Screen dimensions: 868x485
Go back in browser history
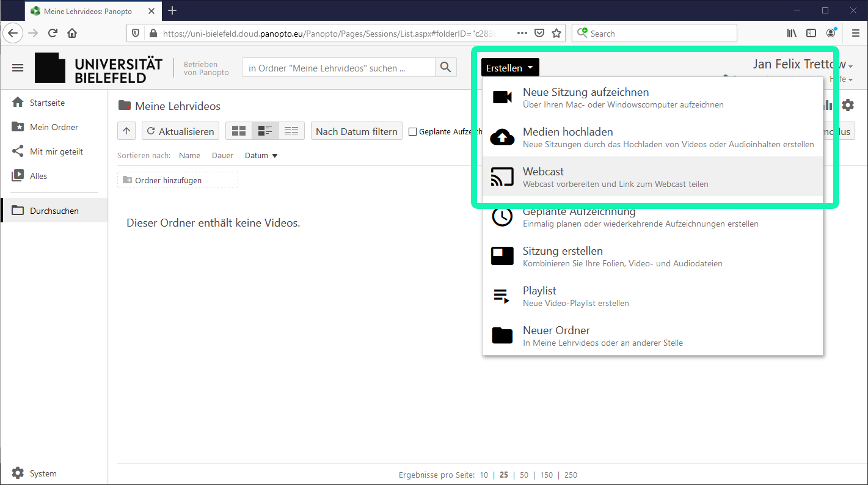coord(13,33)
